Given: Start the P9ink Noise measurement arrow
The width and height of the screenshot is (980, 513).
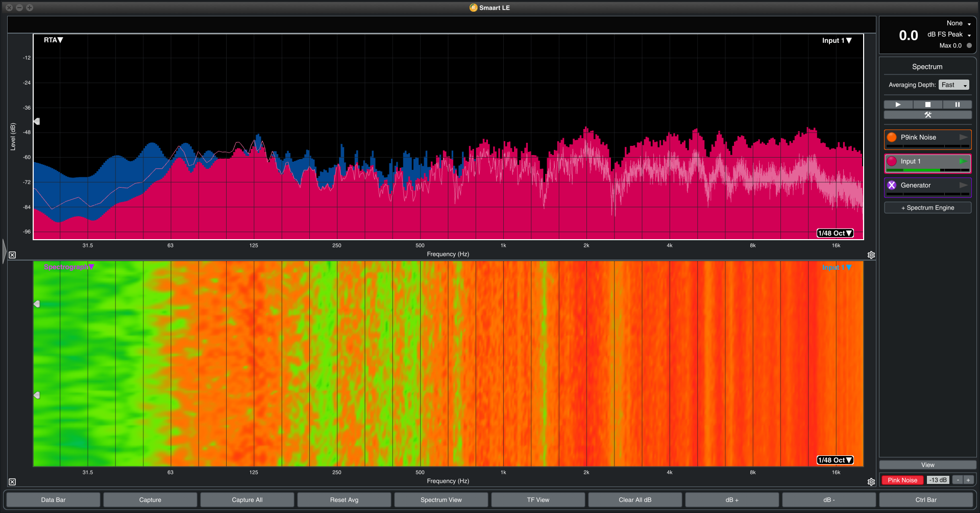Looking at the screenshot, I should [x=963, y=137].
